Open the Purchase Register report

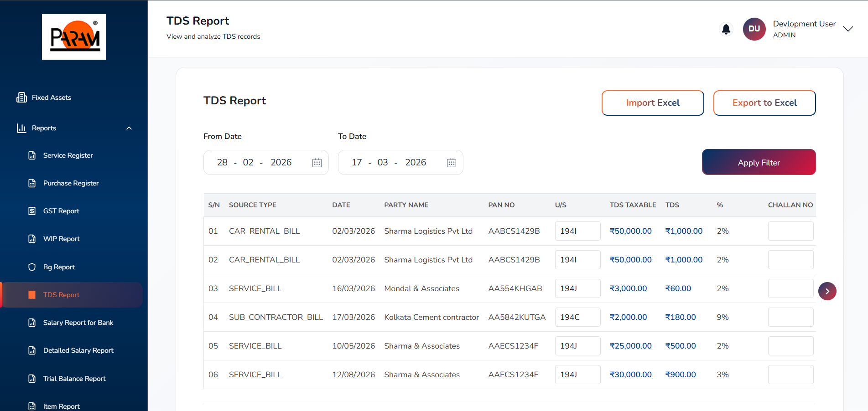pos(71,183)
